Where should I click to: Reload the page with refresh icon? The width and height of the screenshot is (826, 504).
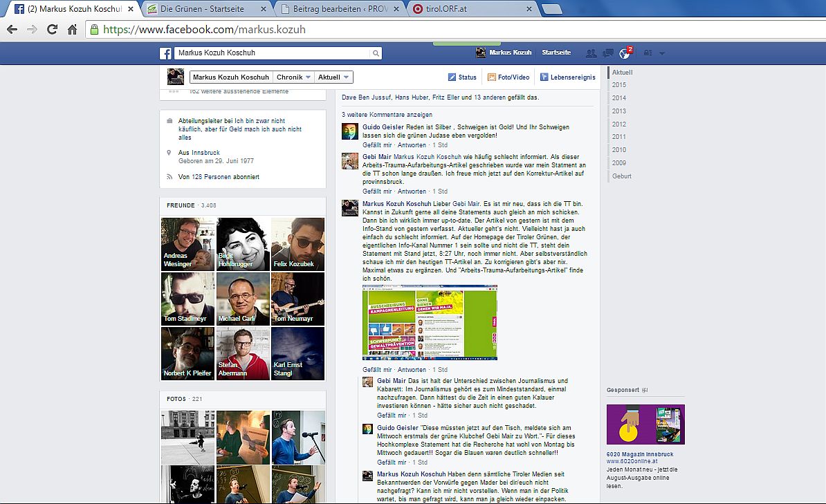[x=52, y=30]
